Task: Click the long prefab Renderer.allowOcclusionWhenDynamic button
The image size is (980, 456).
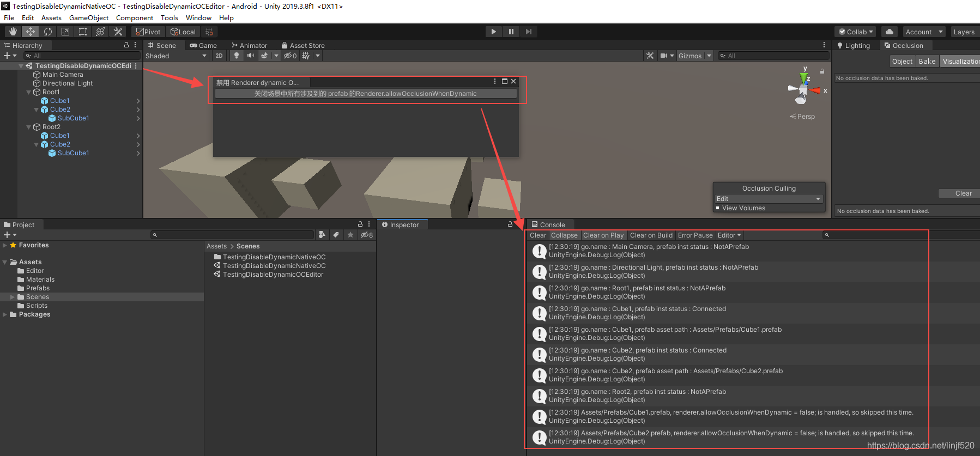Action: 365,94
